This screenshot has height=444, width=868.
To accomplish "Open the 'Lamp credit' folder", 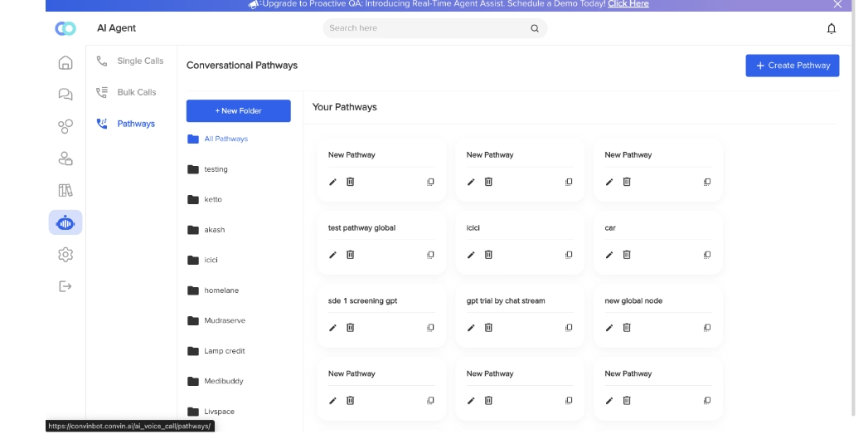I will pos(216,351).
